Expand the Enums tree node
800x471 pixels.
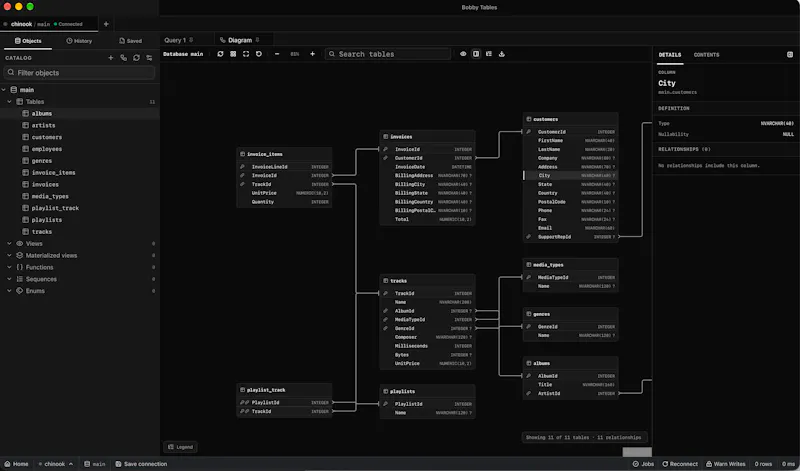point(9,290)
